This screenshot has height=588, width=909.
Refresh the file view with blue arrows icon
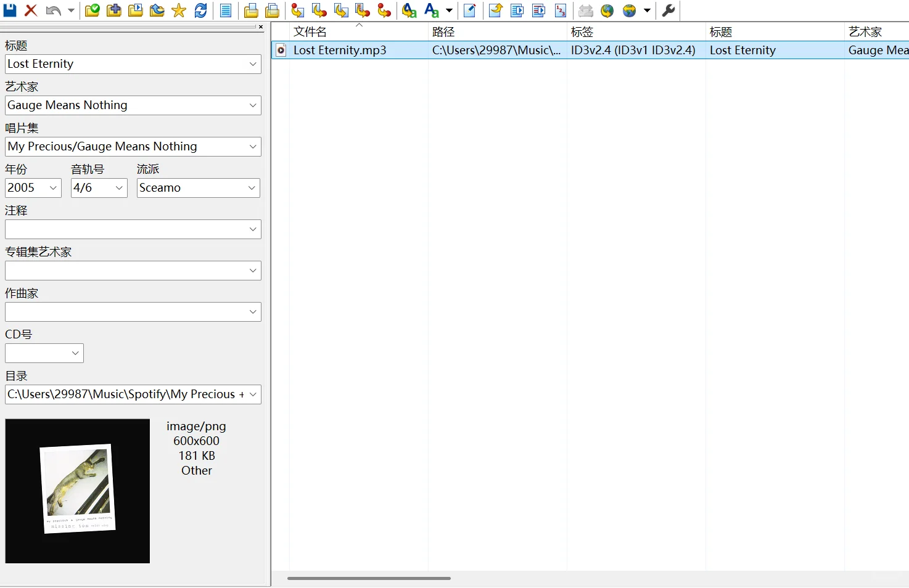click(x=200, y=10)
